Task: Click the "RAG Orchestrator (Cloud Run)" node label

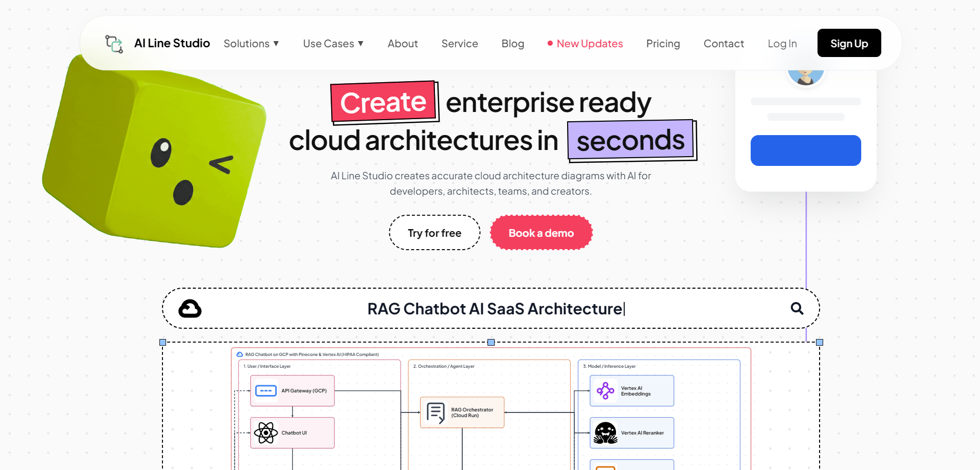Action: pos(472,412)
